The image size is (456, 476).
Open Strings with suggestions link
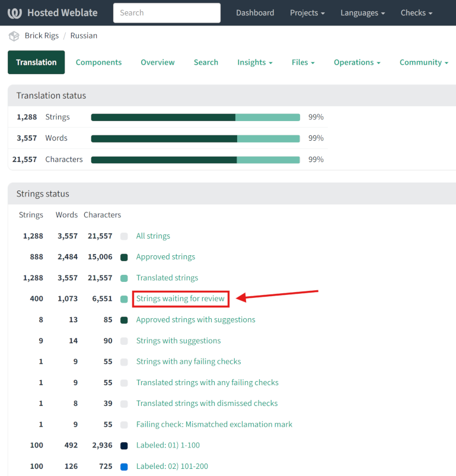coord(178,341)
